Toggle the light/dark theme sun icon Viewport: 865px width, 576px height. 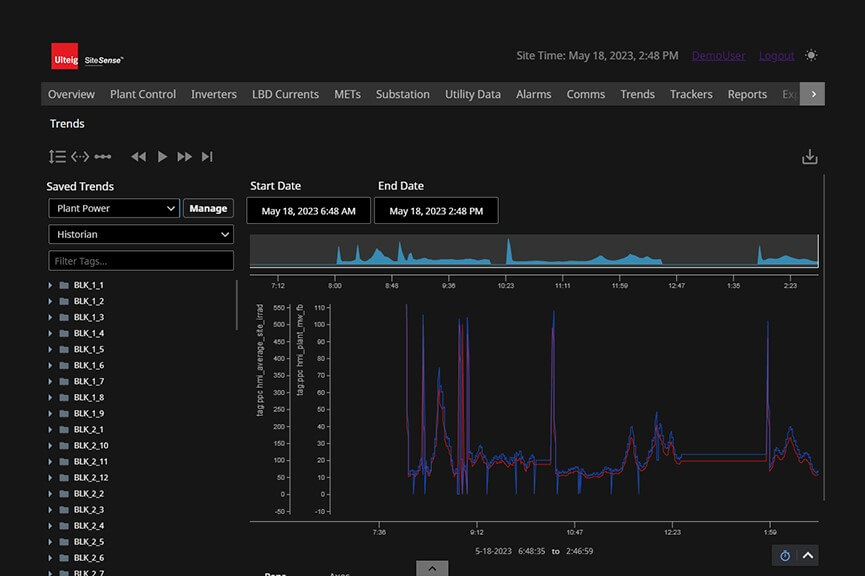(x=811, y=56)
